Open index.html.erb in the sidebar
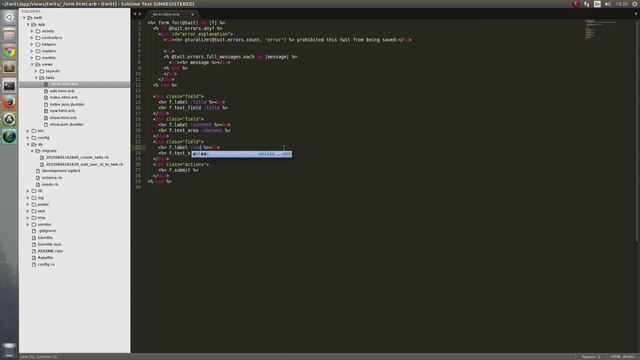Viewport: 640px width, 360px height. pos(64,98)
